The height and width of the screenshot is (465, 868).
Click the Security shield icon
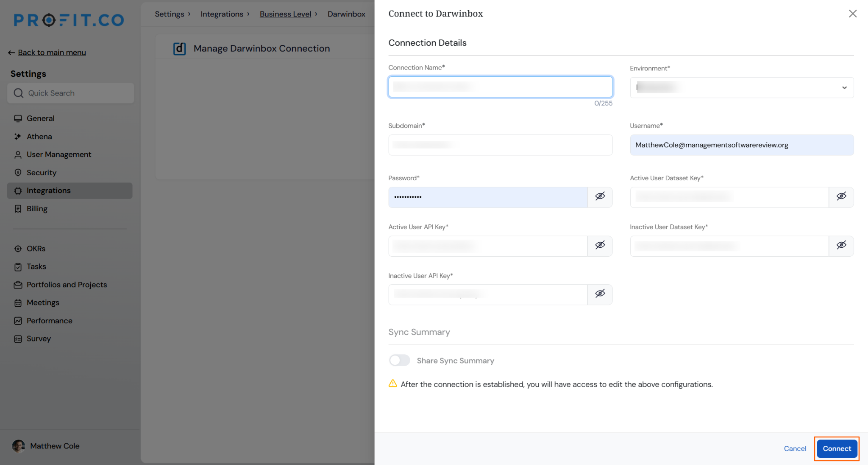pos(18,173)
